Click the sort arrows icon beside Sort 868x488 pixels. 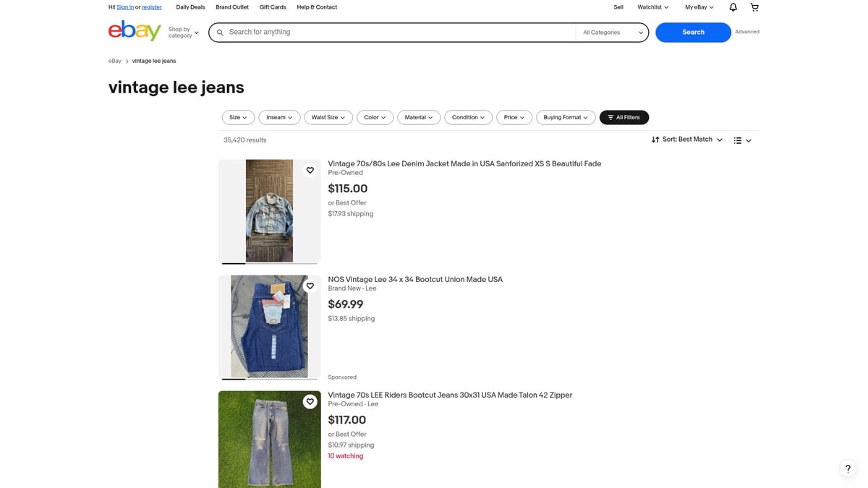pos(655,139)
